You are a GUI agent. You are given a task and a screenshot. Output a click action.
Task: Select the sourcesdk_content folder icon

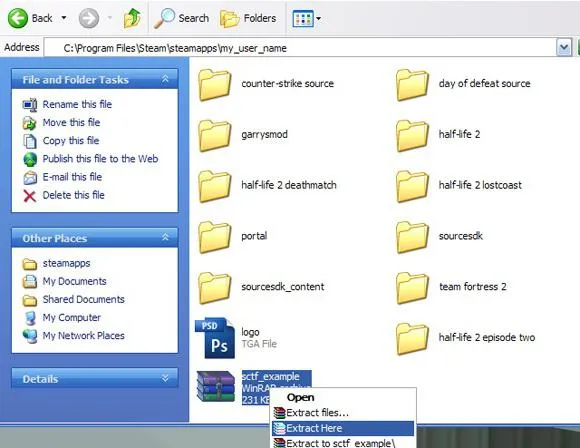215,288
